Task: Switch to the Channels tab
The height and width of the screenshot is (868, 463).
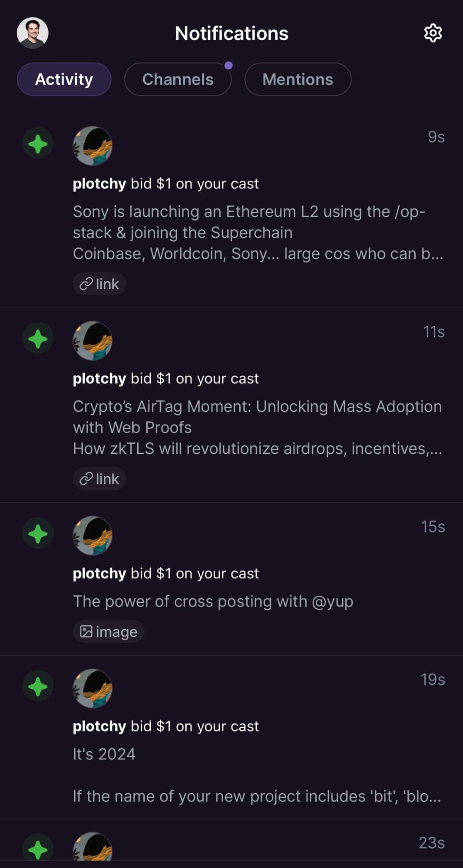Action: click(178, 79)
